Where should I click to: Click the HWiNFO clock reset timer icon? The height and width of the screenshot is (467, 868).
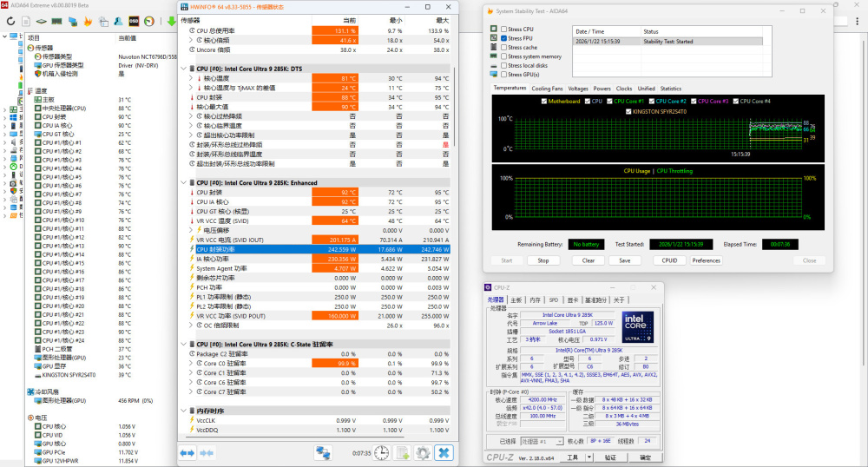(380, 452)
